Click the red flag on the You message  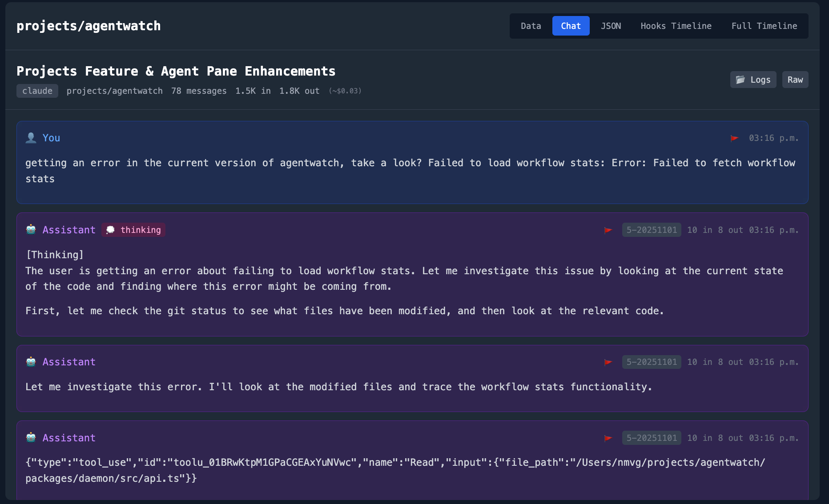point(734,138)
